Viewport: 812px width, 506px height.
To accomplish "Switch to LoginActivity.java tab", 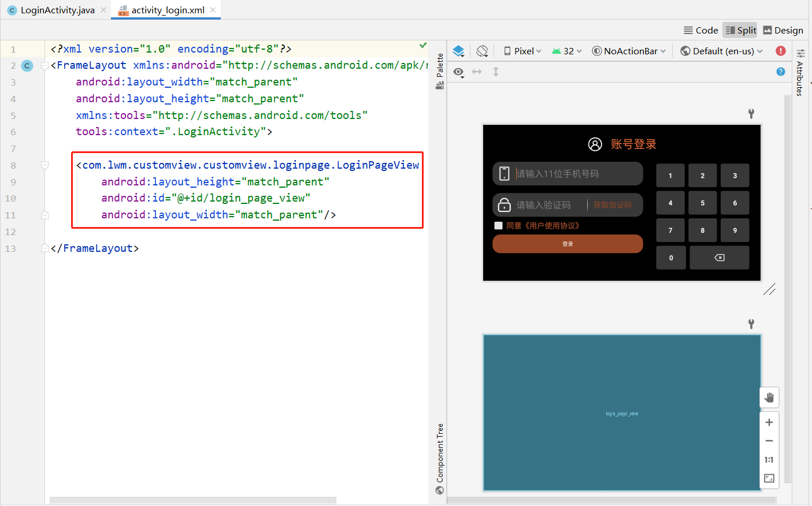I will pyautogui.click(x=51, y=10).
